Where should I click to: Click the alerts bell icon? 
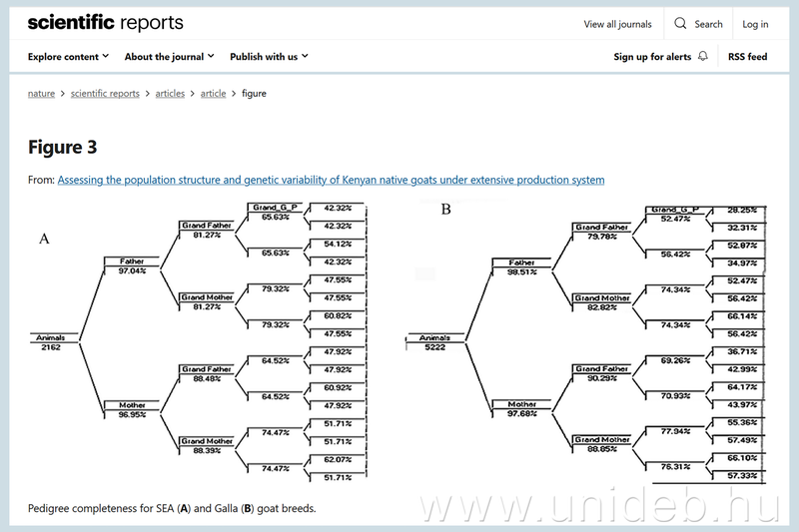704,57
